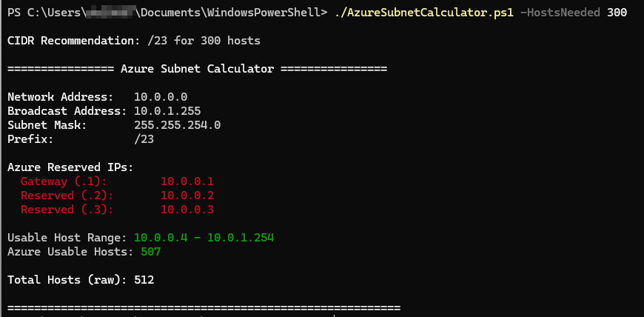The image size is (644, 317).
Task: Click the Subnet Mask value 255.255.254.0
Action: click(x=177, y=125)
